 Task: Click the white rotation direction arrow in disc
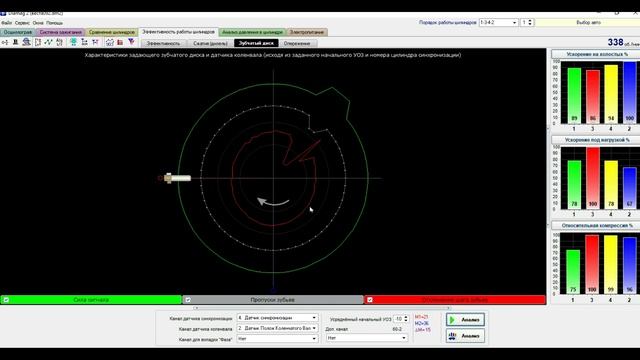coord(273,202)
